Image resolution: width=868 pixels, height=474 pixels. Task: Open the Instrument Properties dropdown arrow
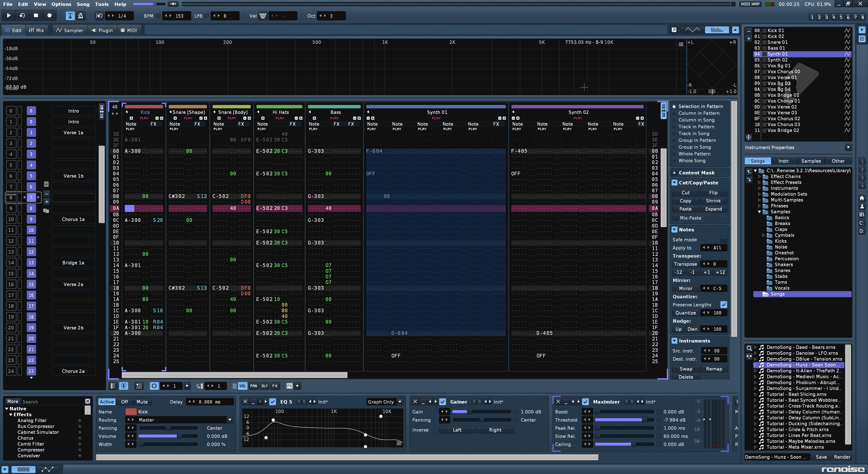[x=848, y=148]
